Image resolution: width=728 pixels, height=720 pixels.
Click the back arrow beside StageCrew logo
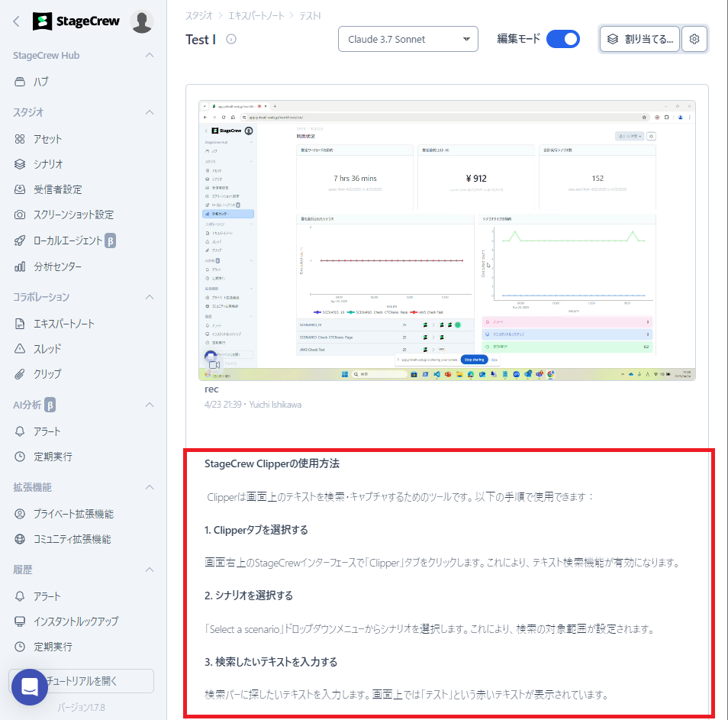(16, 22)
